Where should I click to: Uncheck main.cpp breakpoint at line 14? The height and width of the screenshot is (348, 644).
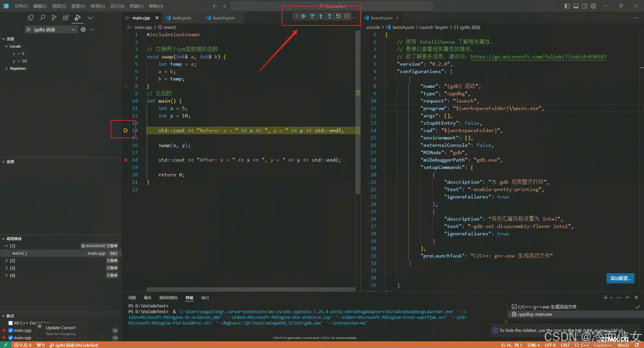[11, 330]
